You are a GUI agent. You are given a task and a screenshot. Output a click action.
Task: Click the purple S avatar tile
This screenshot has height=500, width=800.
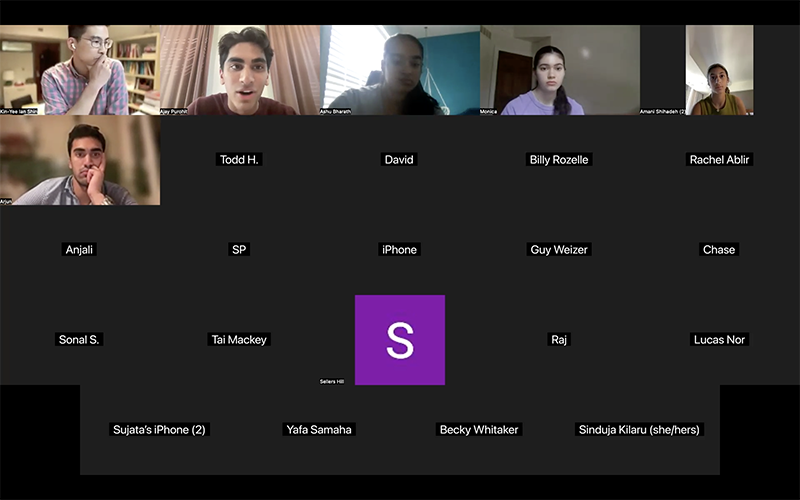[399, 340]
